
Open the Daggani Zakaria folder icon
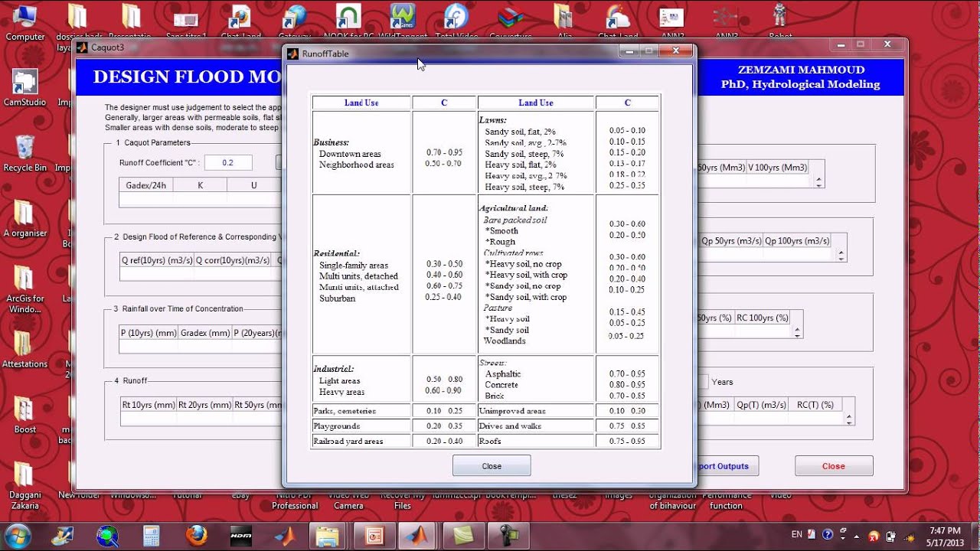(x=24, y=486)
